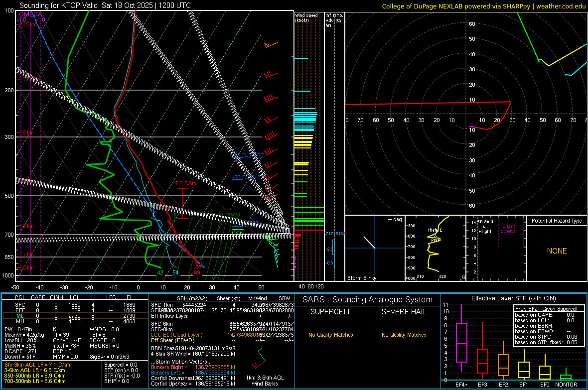This screenshot has width=588, height=390.
Task: Select the EFF parcel row
Action: pyautogui.click(x=75, y=310)
